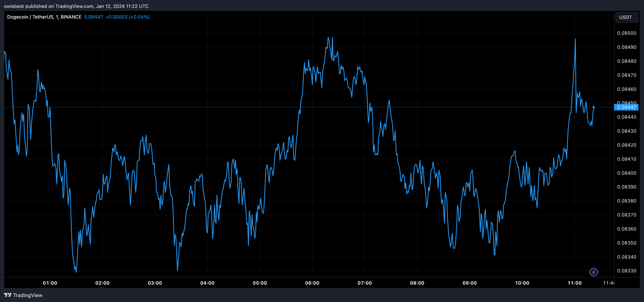644x302 pixels.
Task: Click the highlighted 0.08447 price label
Action: tap(626, 107)
